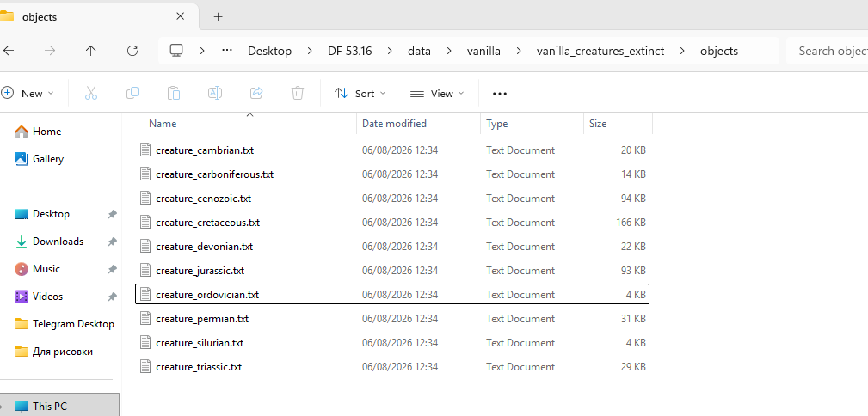Click objects at end of breadcrumb

click(719, 51)
